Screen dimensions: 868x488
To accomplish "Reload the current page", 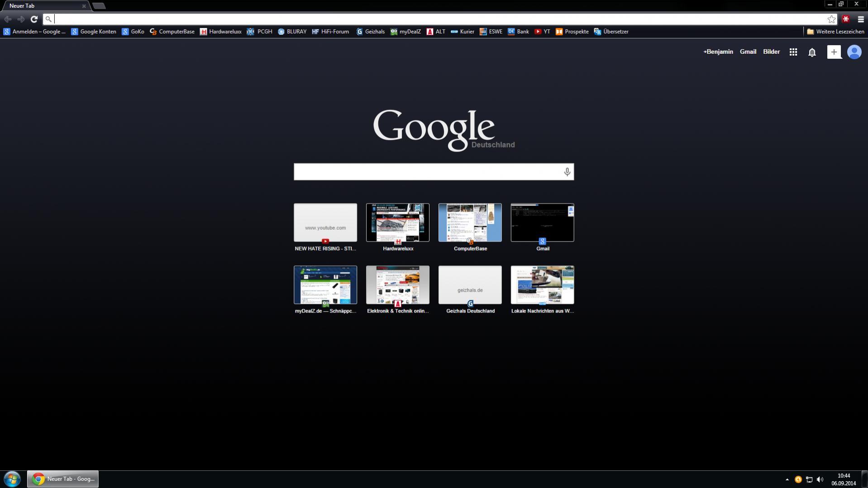I will pyautogui.click(x=34, y=19).
